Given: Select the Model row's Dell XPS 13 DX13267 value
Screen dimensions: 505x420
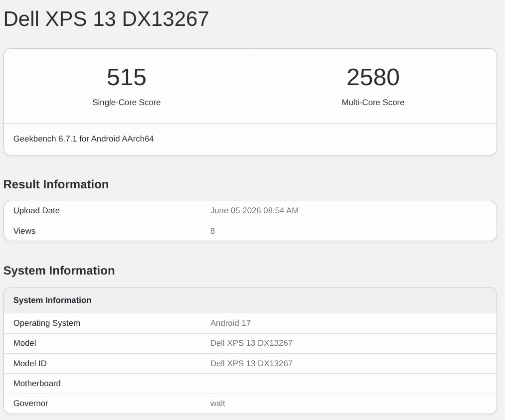Looking at the screenshot, I should 251,343.
